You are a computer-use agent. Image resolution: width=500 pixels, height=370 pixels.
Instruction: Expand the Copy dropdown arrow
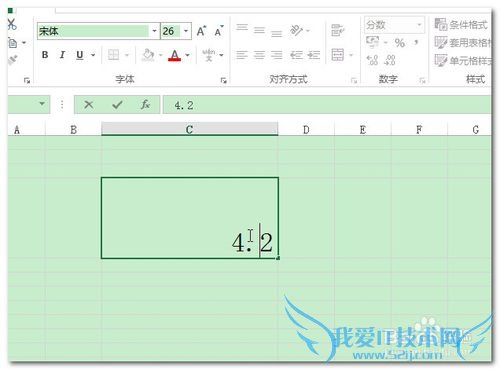pyautogui.click(x=24, y=43)
